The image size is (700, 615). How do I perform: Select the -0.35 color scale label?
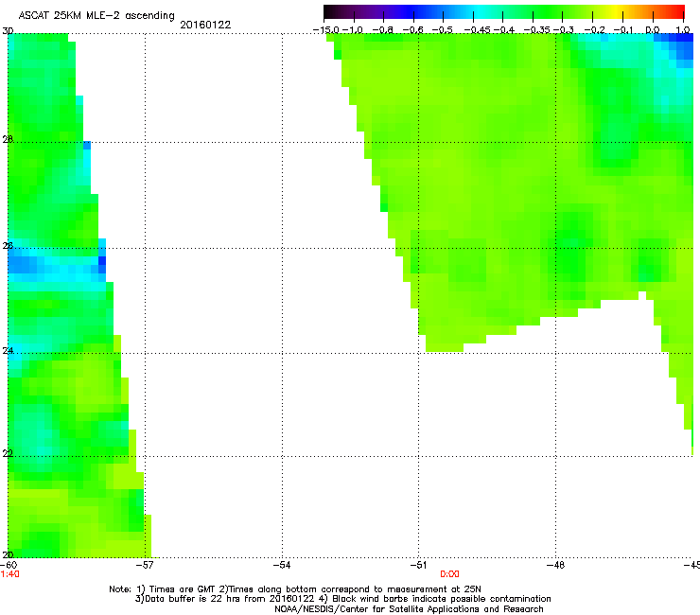click(x=537, y=30)
